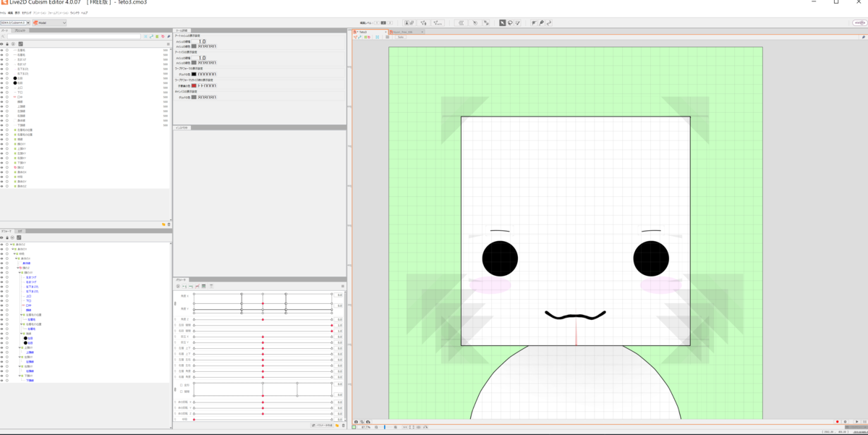The width and height of the screenshot is (868, 435).
Task: Click pin icon at canvas top right
Action: click(x=864, y=36)
